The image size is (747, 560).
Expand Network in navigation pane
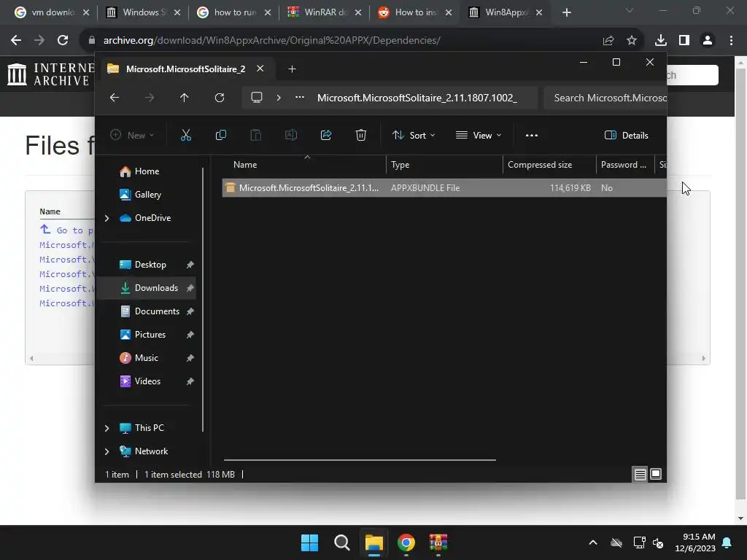[107, 451]
